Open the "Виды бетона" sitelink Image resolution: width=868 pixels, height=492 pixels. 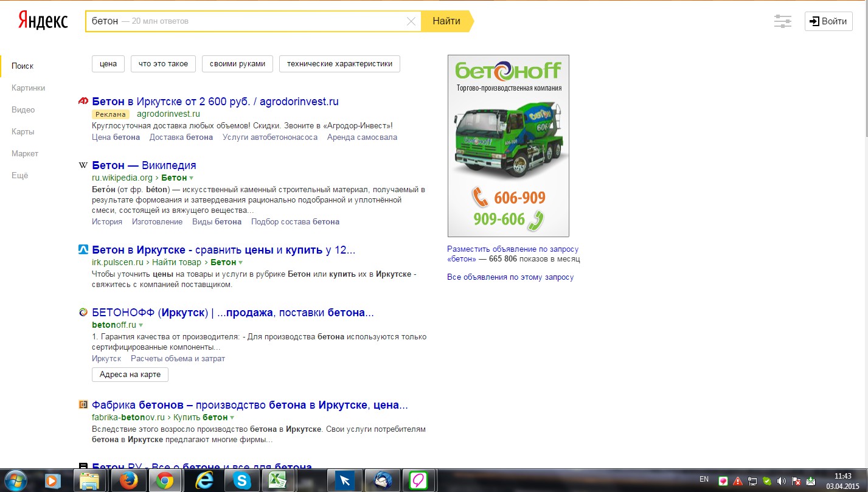tap(217, 222)
